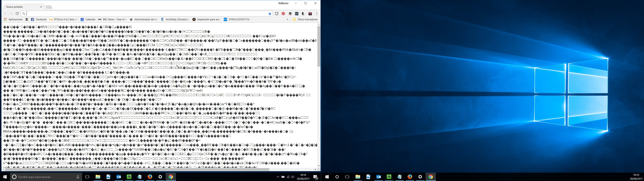
Task: Click the vertical scrollbar thumb in Chrome
Action: pyautogui.click(x=319, y=46)
